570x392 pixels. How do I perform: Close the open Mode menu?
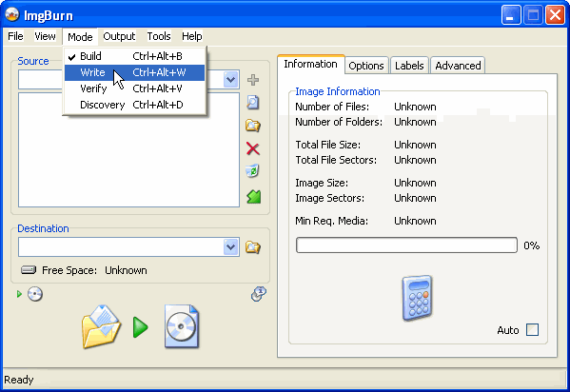coord(80,37)
